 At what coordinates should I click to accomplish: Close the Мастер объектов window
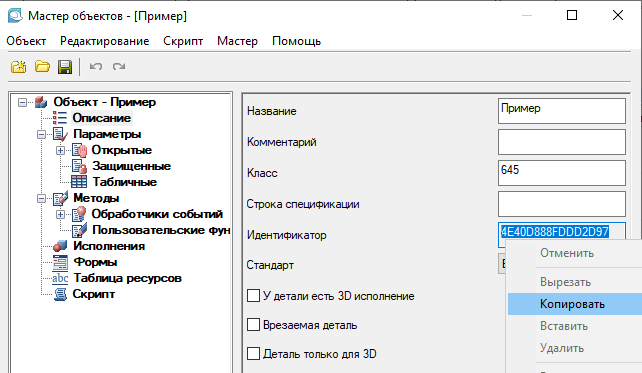[x=618, y=16]
